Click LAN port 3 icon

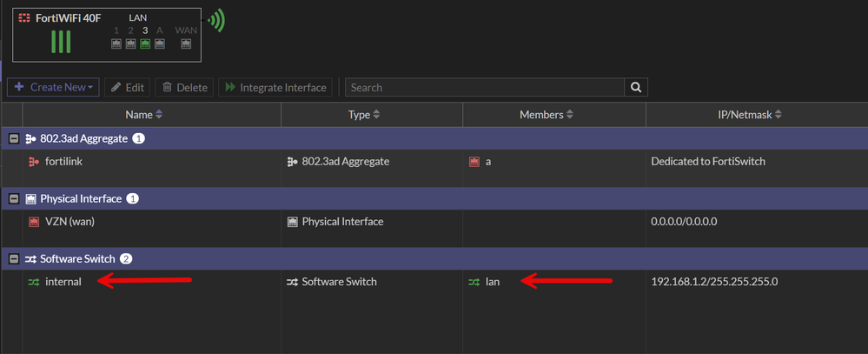145,43
